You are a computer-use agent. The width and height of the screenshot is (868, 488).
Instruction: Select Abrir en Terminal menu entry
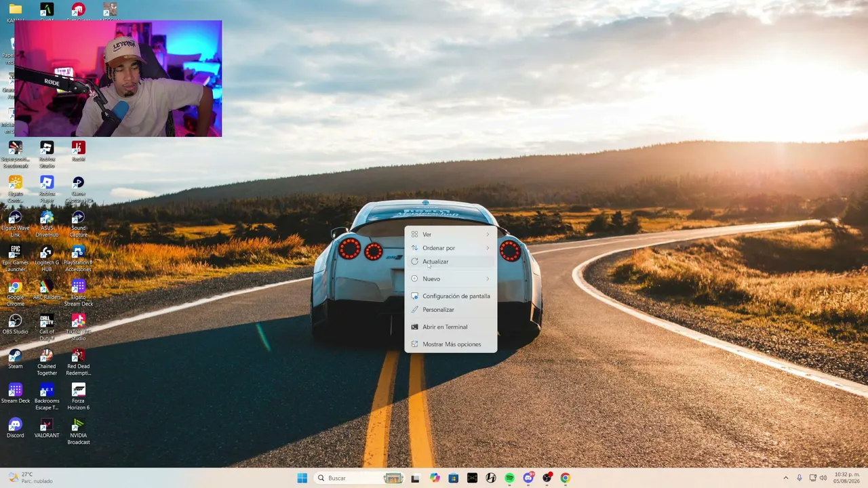450,327
